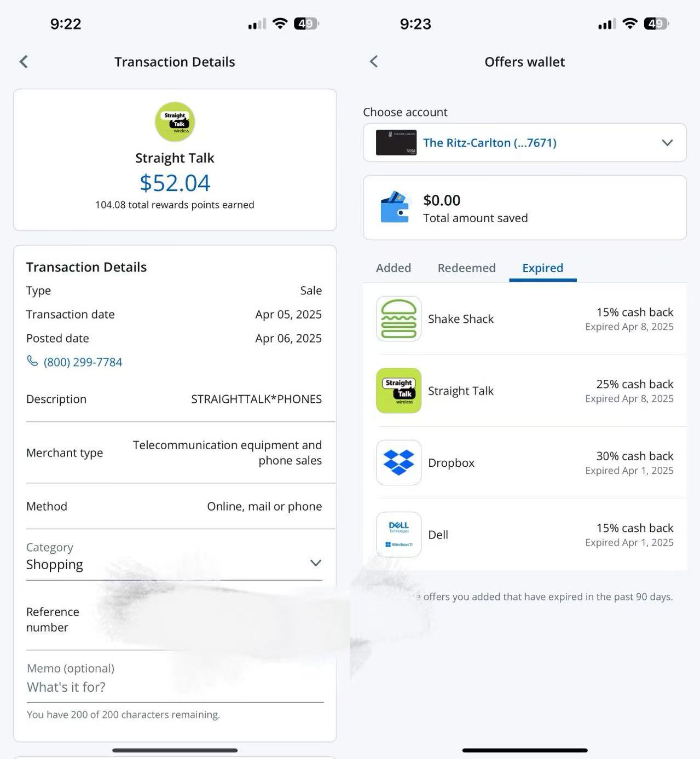Image resolution: width=700 pixels, height=759 pixels.
Task: Go back from Offers wallet screen
Action: tap(374, 62)
